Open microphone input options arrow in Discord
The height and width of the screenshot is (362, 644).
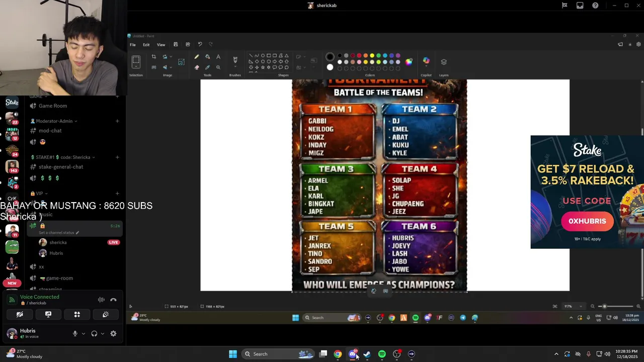point(84,333)
